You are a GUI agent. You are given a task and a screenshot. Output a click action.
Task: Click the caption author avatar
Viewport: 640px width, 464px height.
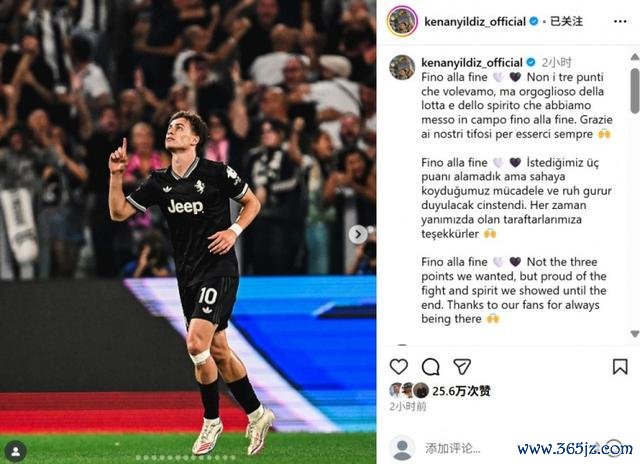(x=402, y=67)
